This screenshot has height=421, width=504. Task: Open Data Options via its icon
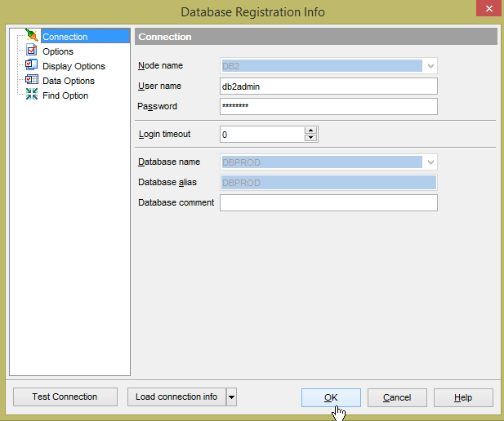32,81
